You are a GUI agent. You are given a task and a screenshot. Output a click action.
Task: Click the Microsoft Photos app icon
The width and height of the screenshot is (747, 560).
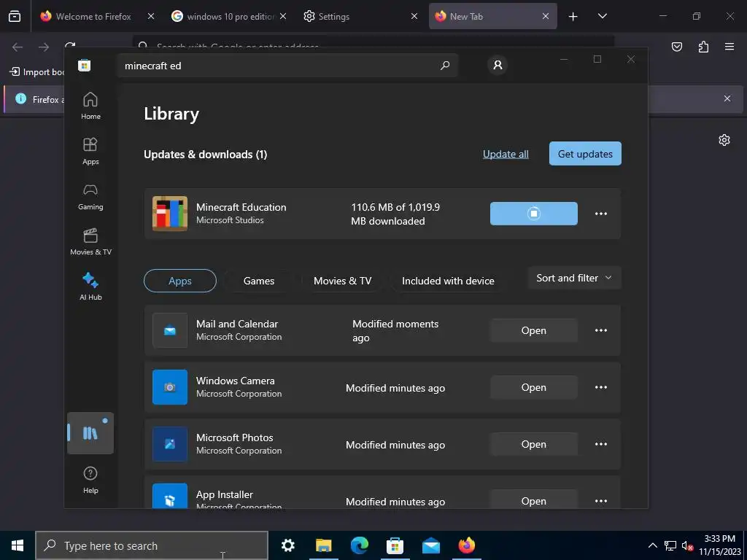click(x=170, y=444)
